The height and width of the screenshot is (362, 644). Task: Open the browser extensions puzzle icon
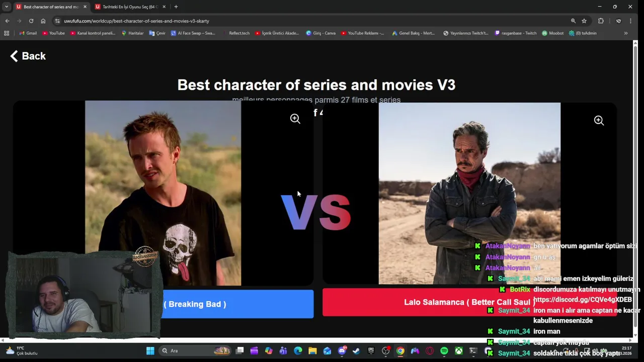601,21
